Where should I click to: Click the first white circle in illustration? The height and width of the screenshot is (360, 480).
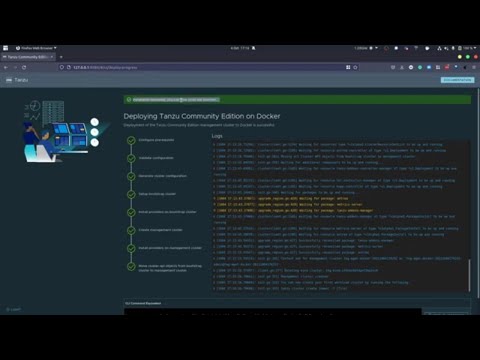coord(95,122)
